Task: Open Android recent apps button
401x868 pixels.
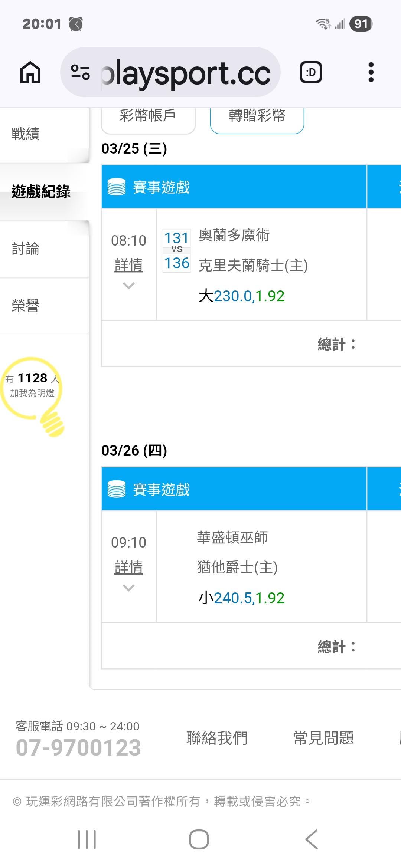Action: coord(87,839)
